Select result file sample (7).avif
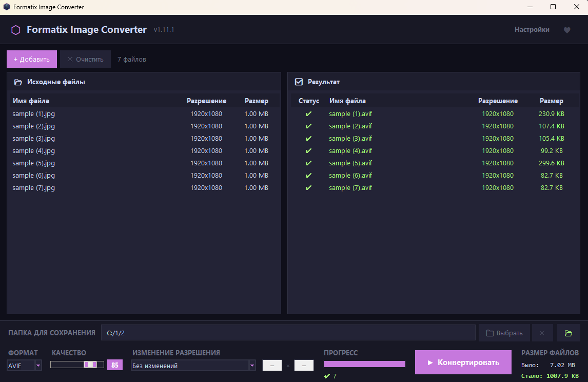 [x=434, y=187]
